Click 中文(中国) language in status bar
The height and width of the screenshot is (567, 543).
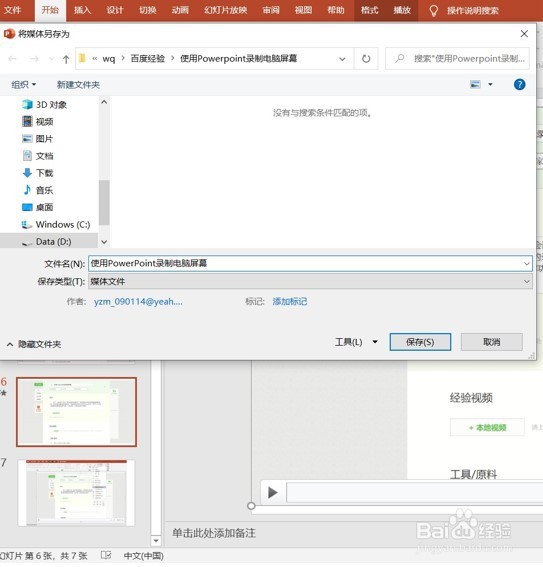pos(144,555)
